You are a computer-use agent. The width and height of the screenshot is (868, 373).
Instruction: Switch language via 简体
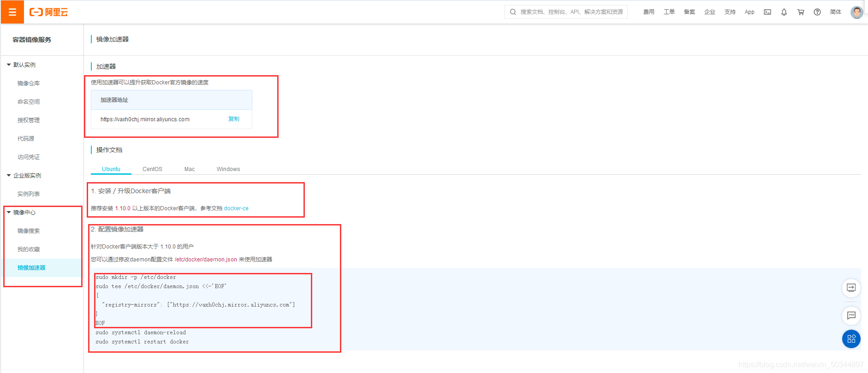(836, 12)
